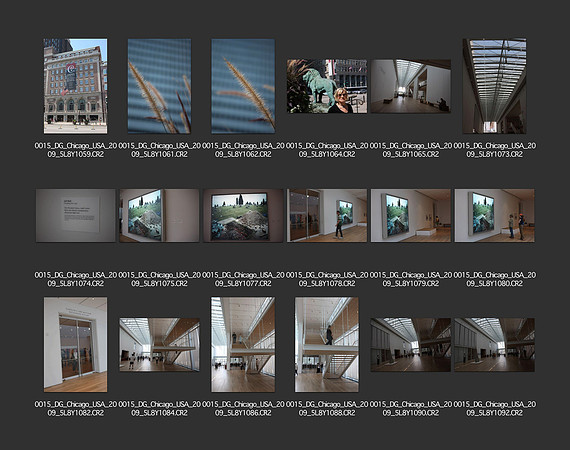Select the 5L8Y1061 grass stalks thumbnail

click(159, 86)
